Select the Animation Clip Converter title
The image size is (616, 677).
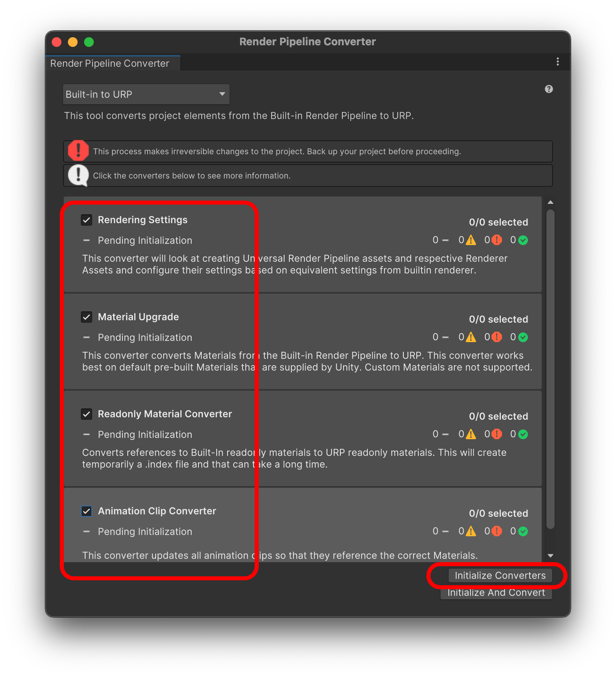157,511
